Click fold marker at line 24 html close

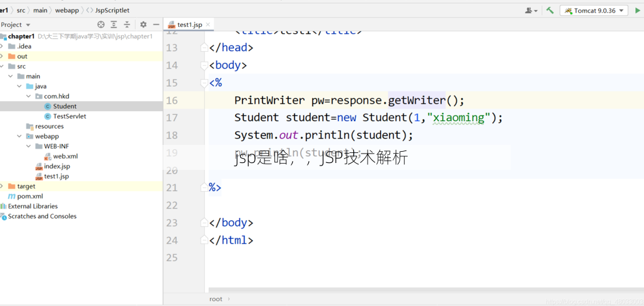pyautogui.click(x=204, y=240)
